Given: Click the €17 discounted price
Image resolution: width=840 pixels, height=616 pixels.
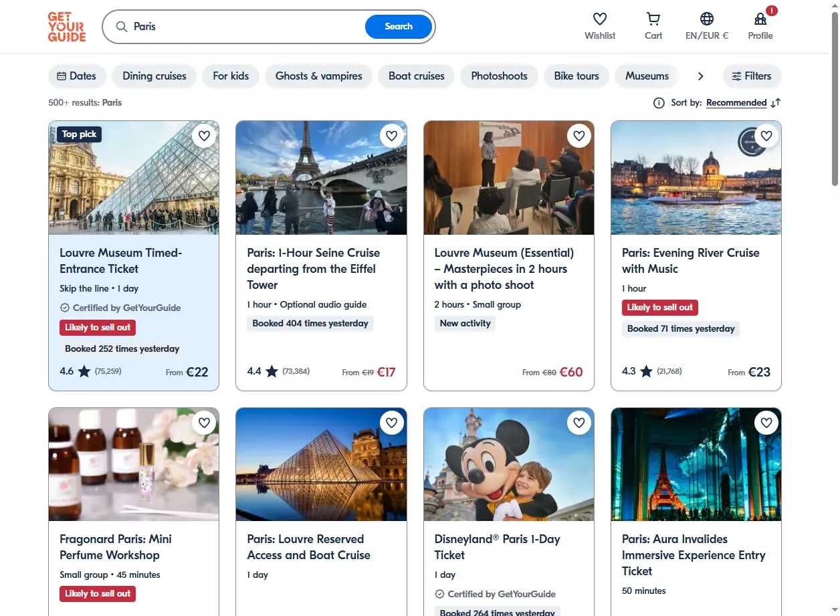Looking at the screenshot, I should [386, 372].
